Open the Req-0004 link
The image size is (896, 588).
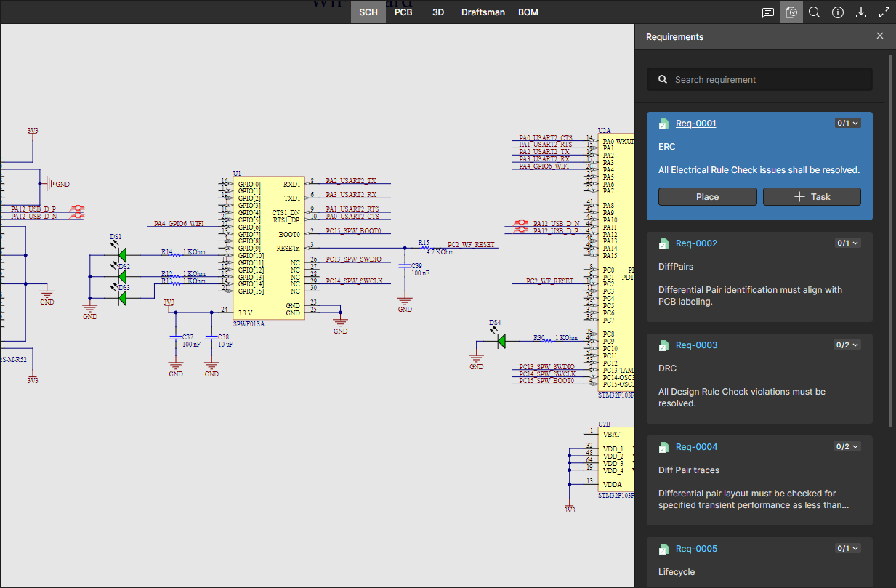696,447
